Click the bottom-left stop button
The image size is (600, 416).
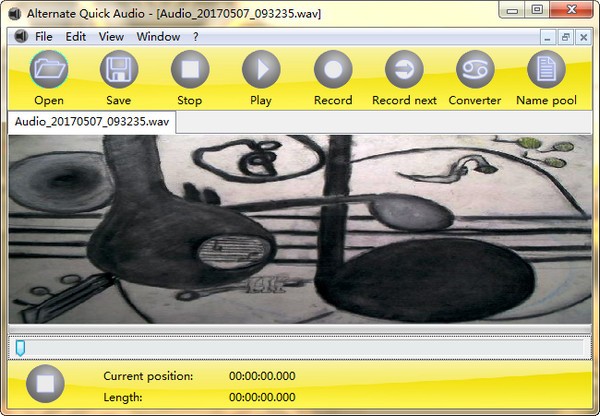[45, 383]
